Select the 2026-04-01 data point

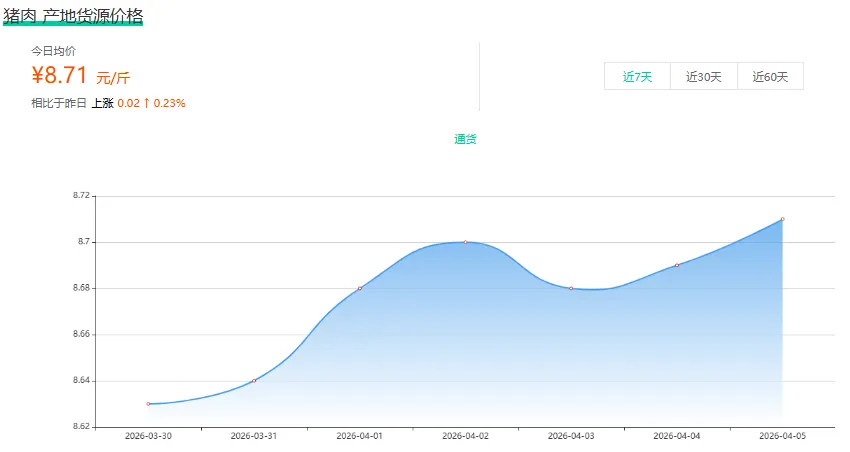point(359,288)
